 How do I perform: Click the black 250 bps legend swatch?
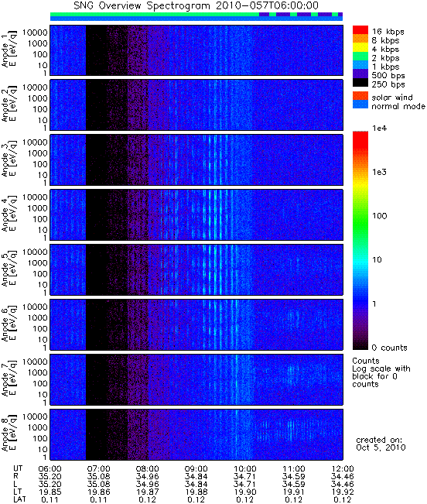360,83
